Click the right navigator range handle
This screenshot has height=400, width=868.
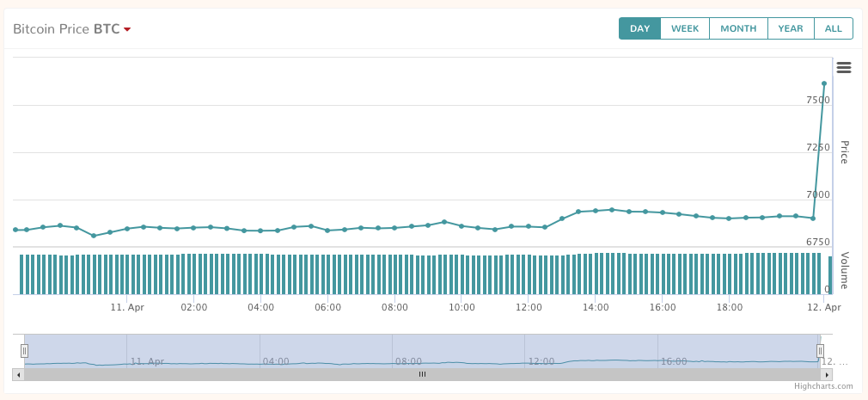(x=821, y=351)
